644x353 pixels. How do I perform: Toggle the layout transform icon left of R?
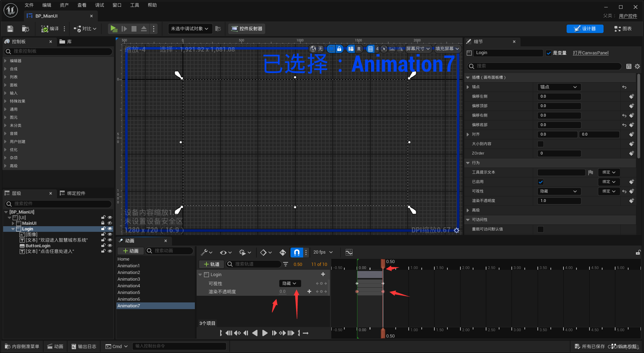351,49
